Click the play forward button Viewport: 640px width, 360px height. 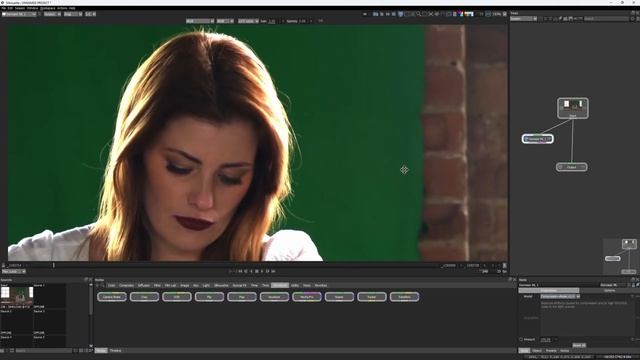(x=262, y=271)
